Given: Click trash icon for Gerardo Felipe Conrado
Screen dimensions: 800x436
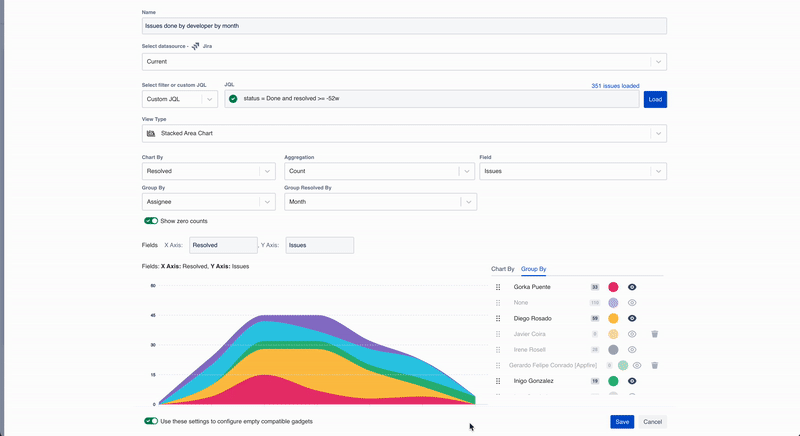Looking at the screenshot, I should tap(654, 366).
